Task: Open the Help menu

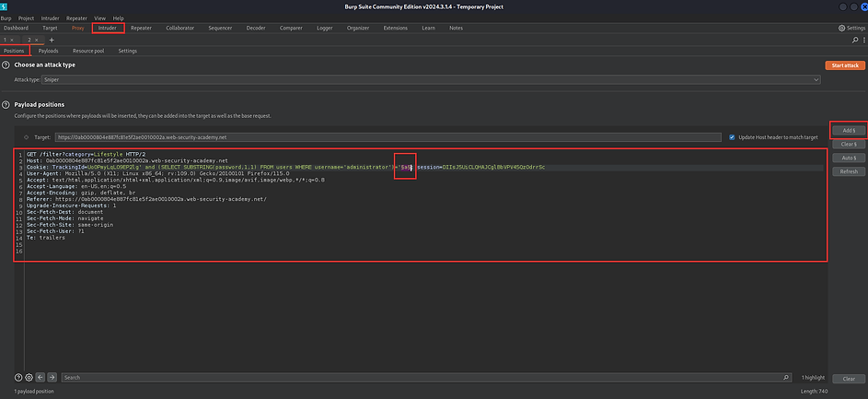Action: [x=119, y=18]
